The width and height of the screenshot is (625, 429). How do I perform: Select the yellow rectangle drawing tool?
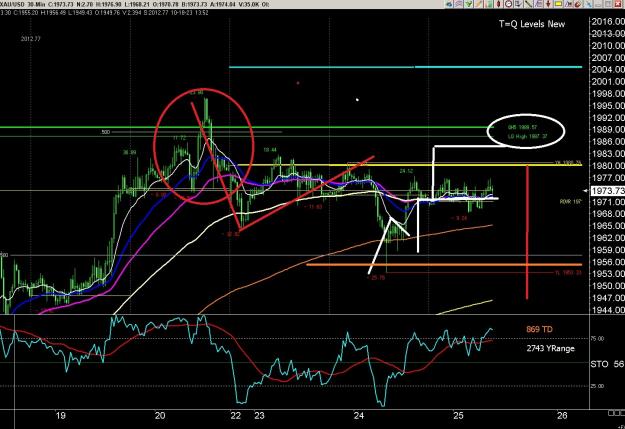[558, 4]
